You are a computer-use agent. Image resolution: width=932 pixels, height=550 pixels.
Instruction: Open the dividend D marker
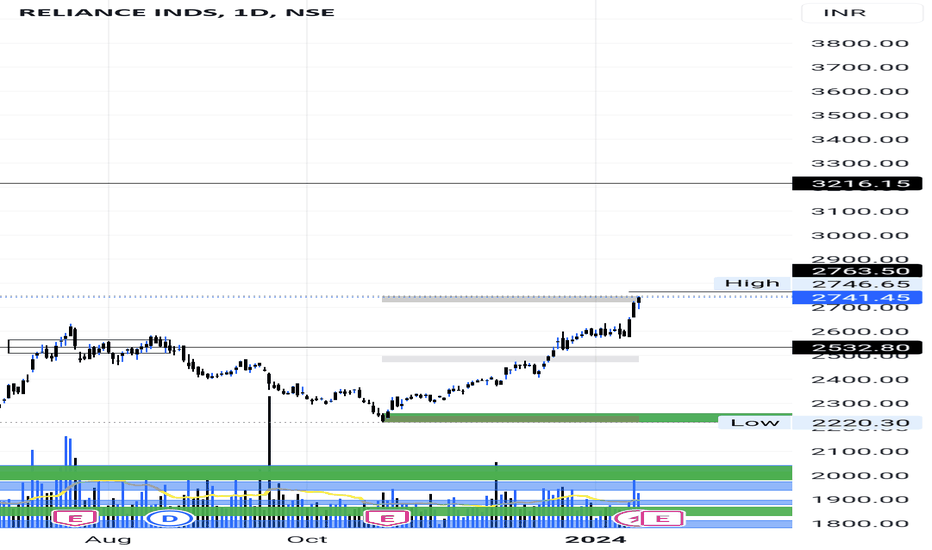pyautogui.click(x=170, y=518)
